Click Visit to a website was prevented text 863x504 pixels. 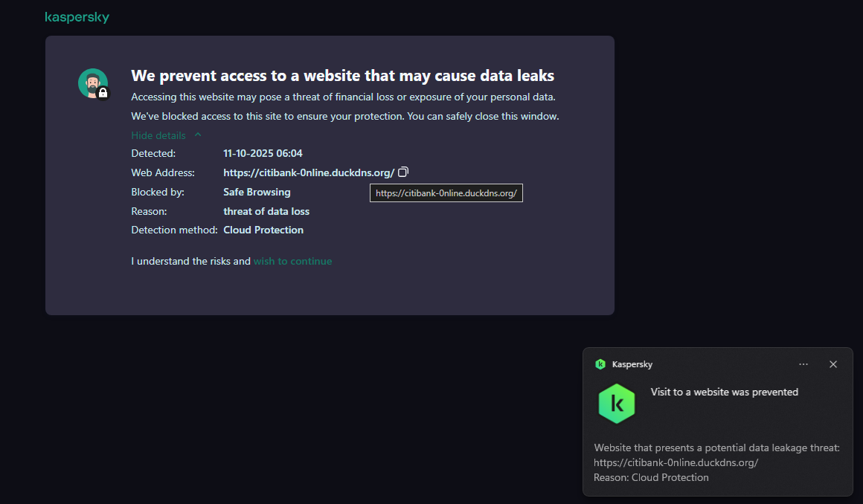click(x=725, y=392)
